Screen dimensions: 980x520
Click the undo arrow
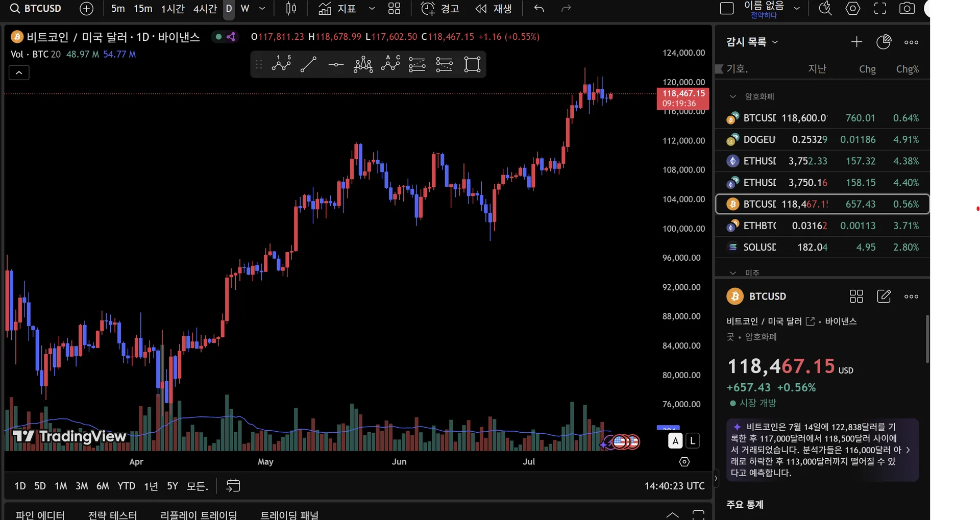coord(539,9)
